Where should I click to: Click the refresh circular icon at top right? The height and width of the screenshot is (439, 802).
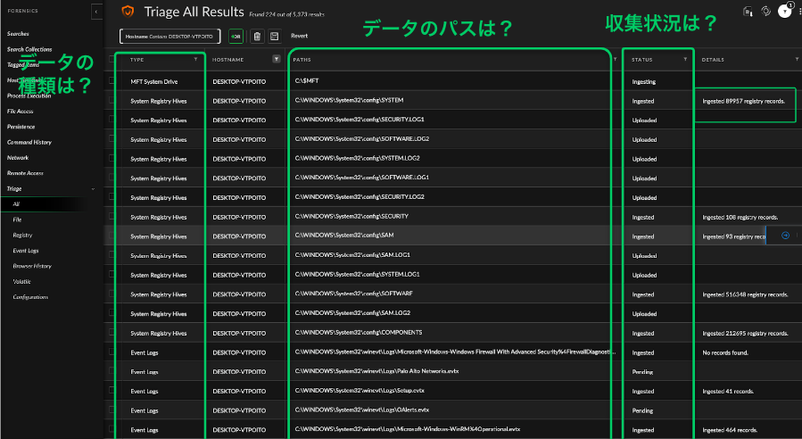coord(766,11)
